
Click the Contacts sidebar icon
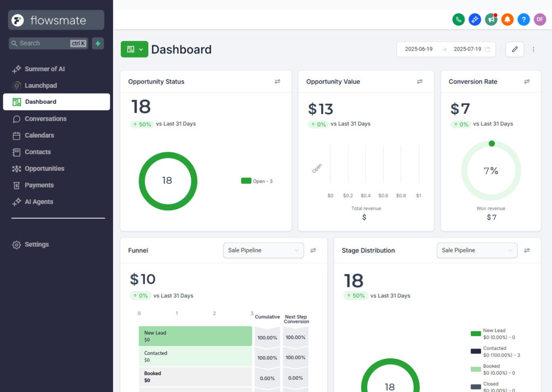click(x=17, y=152)
